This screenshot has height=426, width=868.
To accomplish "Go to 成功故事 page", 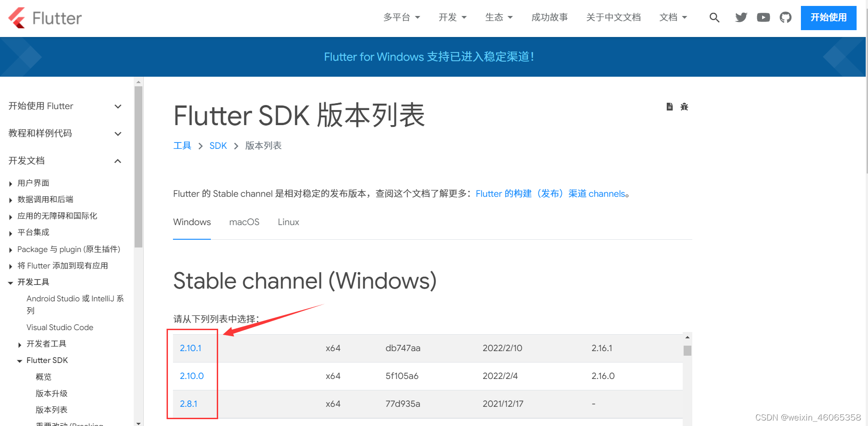I will (x=549, y=17).
